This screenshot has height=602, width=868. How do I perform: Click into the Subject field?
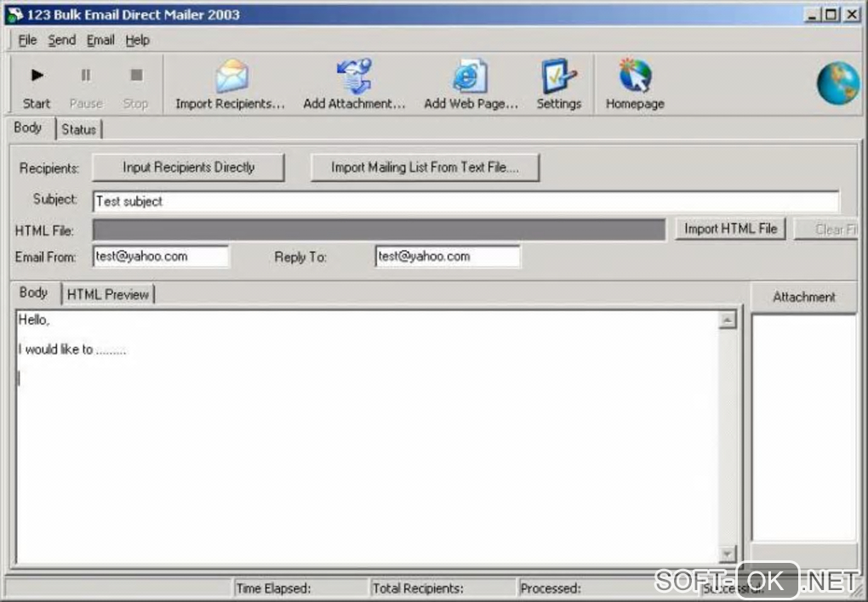[x=465, y=202]
